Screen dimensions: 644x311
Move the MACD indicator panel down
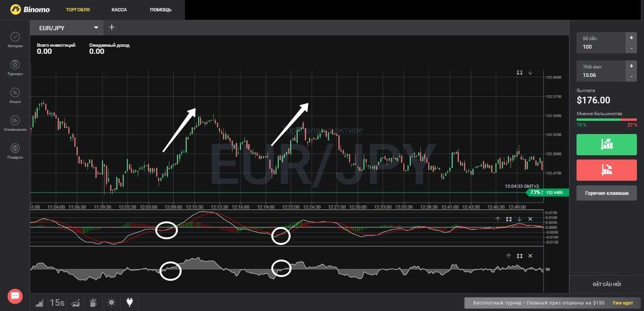coord(519,219)
